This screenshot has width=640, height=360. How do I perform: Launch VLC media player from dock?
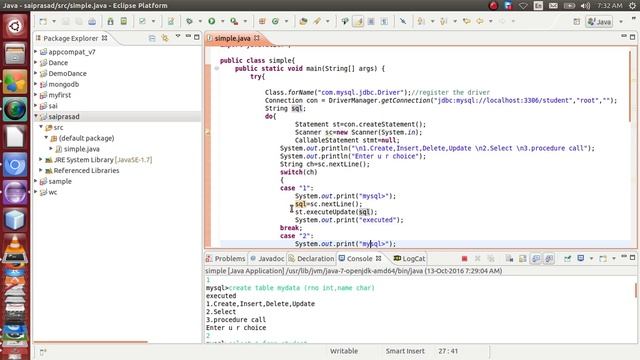15,248
